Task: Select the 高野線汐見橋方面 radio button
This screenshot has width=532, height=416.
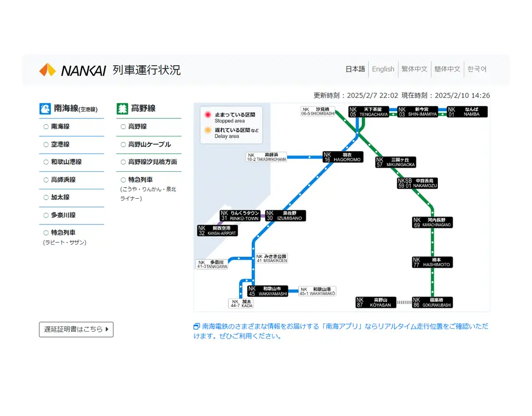Action: coord(123,162)
